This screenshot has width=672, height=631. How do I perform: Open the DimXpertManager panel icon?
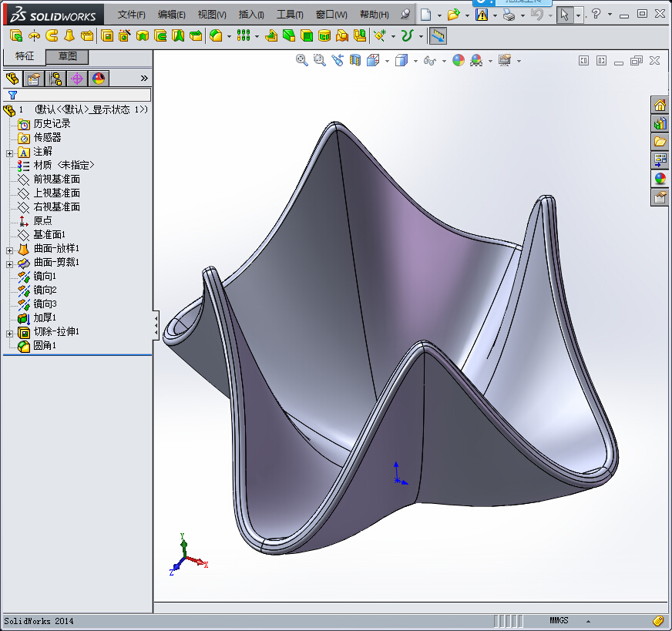(77, 78)
